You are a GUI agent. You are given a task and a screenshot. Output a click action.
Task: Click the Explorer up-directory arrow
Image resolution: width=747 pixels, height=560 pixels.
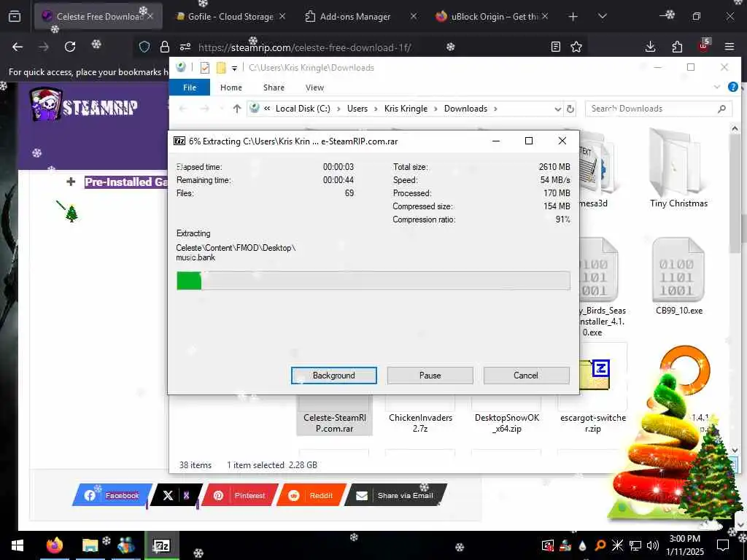coord(237,109)
